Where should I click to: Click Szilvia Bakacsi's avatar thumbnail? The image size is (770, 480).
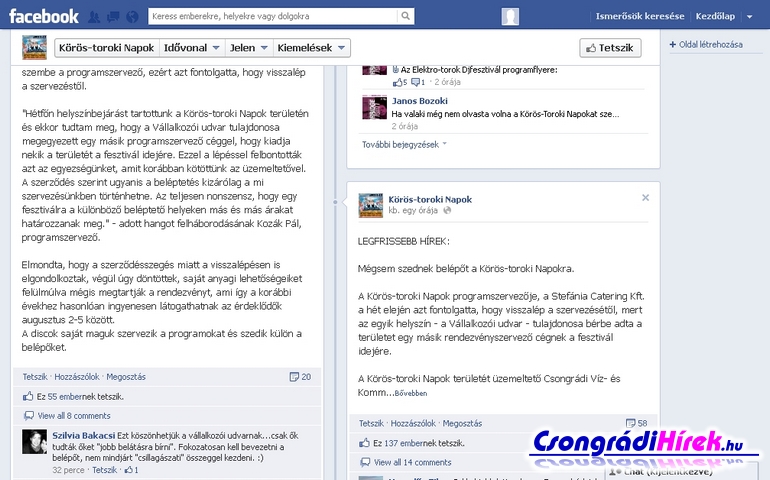click(x=34, y=441)
